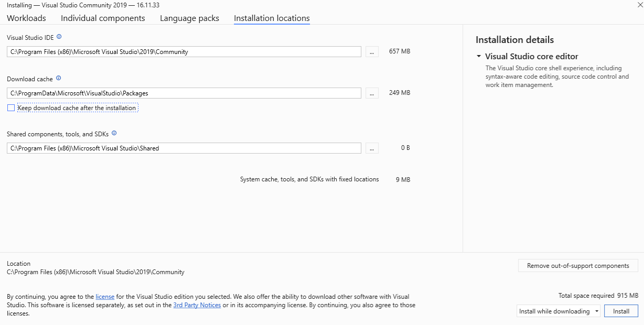View the Language packs tab
This screenshot has height=325, width=644.
click(x=189, y=18)
